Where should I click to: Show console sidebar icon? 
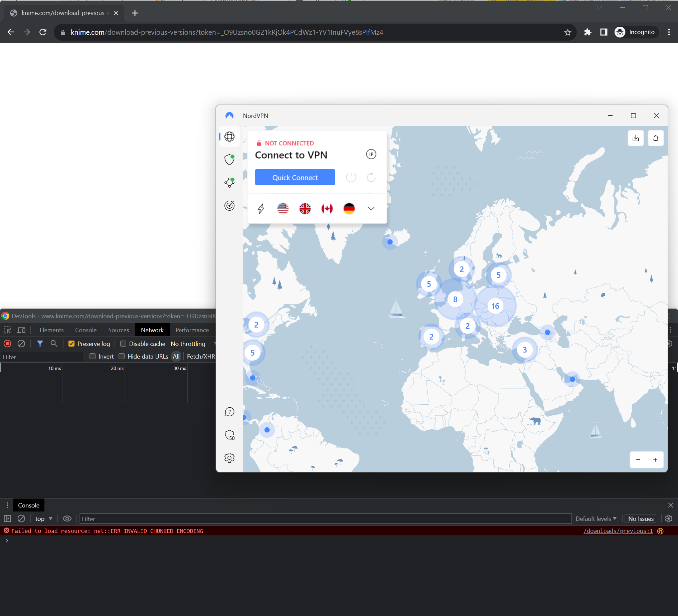point(7,519)
